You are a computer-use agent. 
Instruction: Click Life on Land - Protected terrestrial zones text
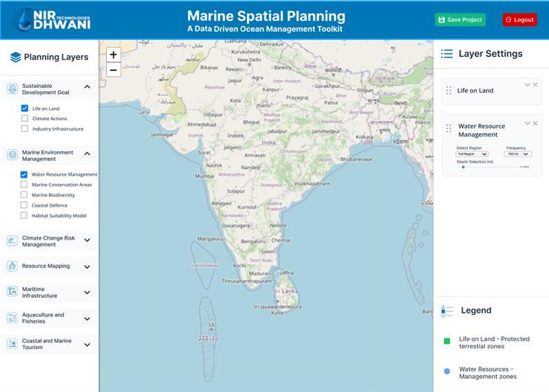(494, 343)
